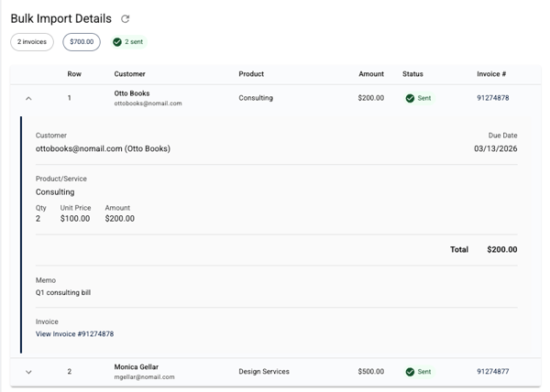Click the Customer column header
The width and height of the screenshot is (550, 392).
tap(129, 74)
